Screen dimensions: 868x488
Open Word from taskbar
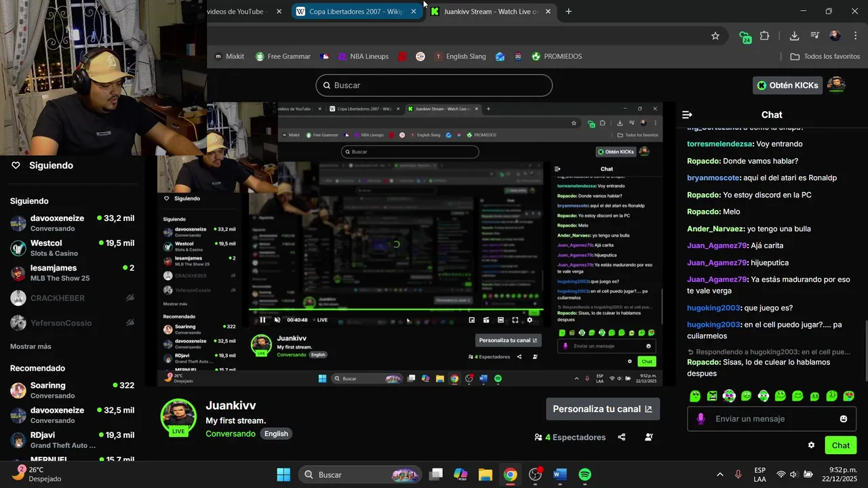[x=559, y=474]
